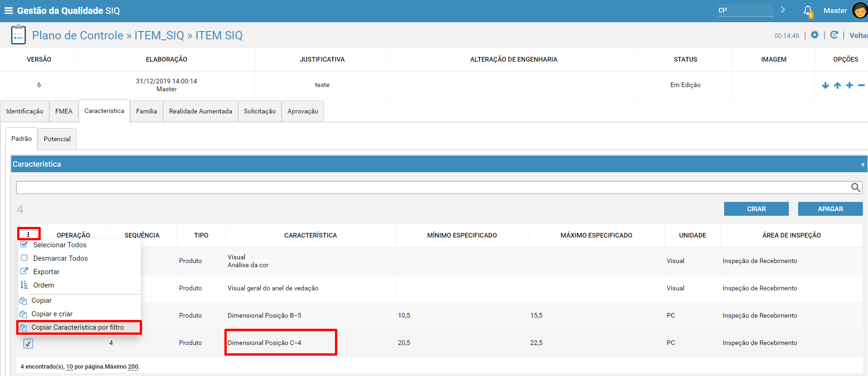Select Copiar e criar menu entry

tap(52, 314)
